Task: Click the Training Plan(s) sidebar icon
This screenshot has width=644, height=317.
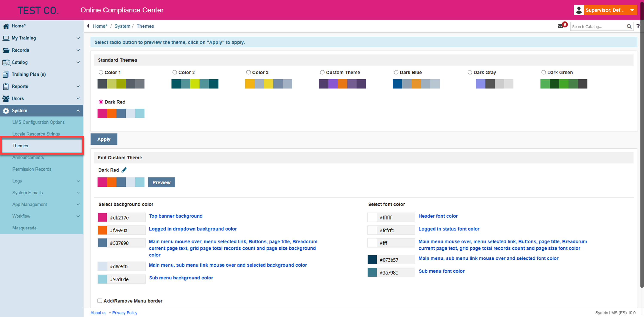Action: coord(6,74)
